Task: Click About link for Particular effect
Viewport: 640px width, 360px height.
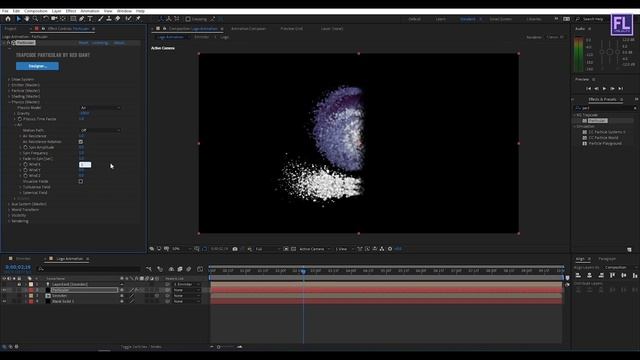Action: point(119,43)
